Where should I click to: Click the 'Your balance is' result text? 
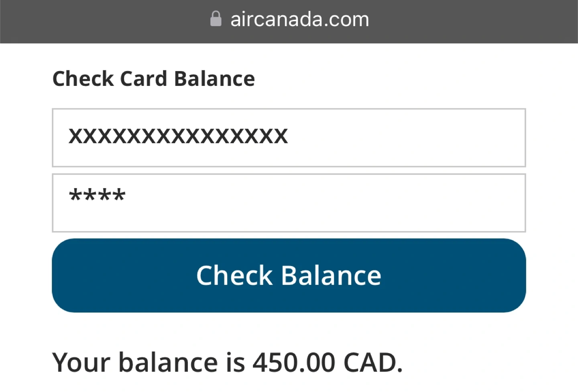click(x=149, y=362)
